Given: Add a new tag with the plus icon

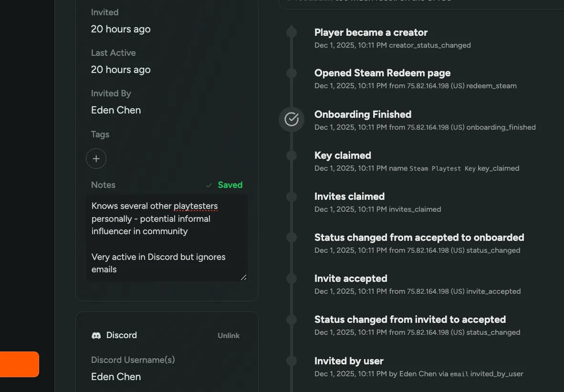Looking at the screenshot, I should [x=96, y=158].
